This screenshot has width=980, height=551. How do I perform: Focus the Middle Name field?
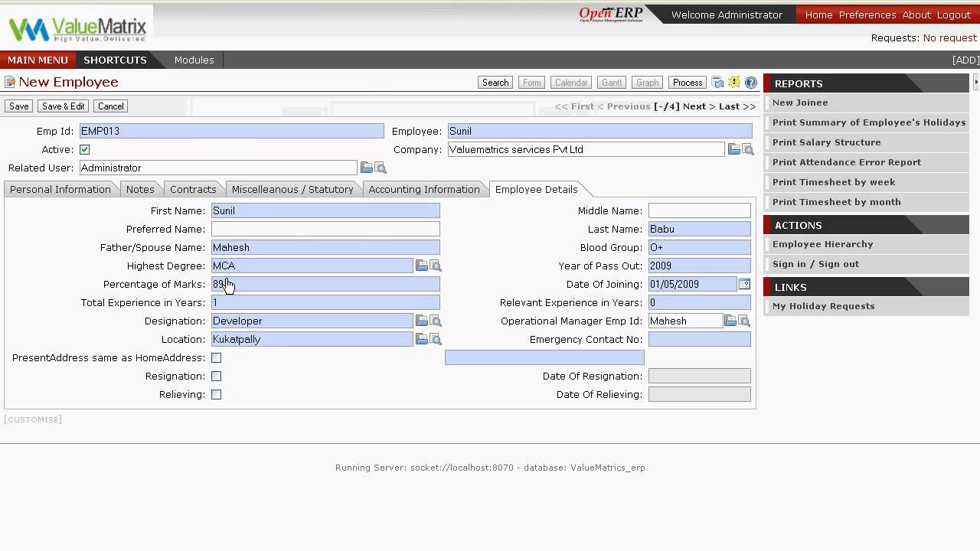pos(700,210)
